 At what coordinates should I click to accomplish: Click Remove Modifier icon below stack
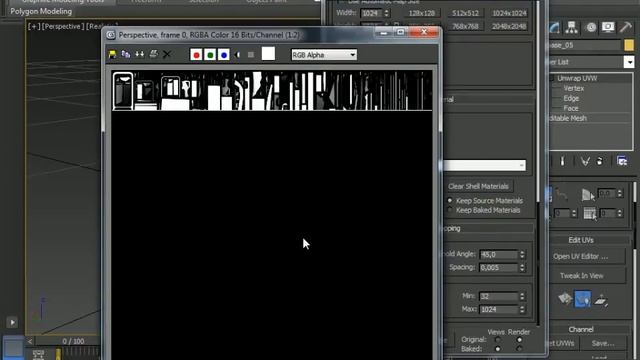(600, 161)
